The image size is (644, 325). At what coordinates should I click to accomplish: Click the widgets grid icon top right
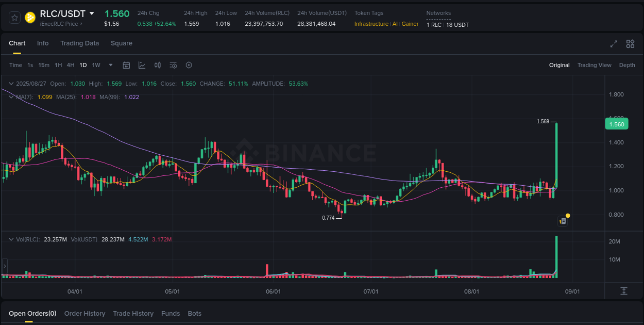coord(630,44)
